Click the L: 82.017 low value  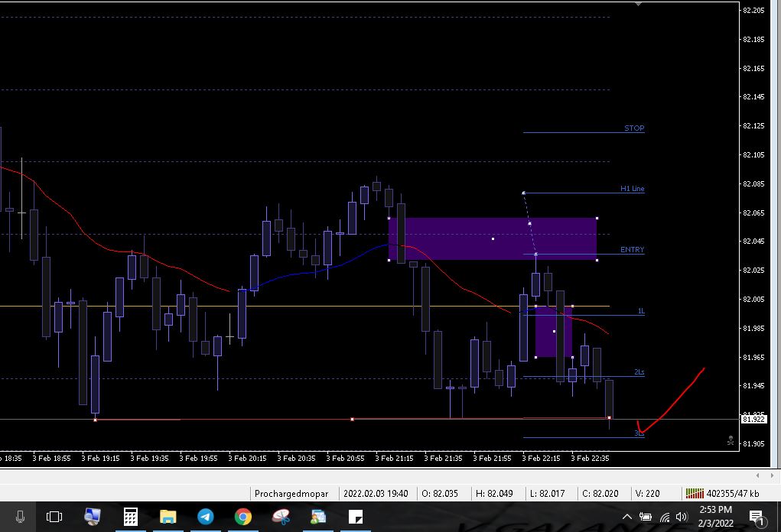point(548,494)
